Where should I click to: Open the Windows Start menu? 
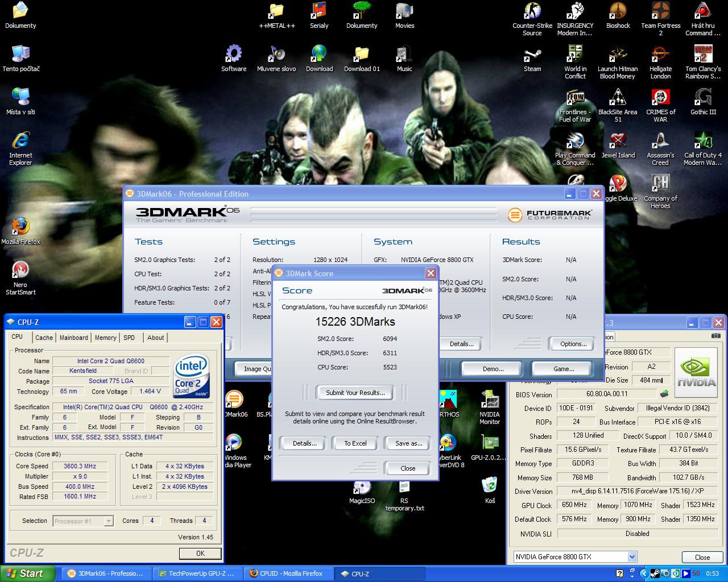point(27,573)
